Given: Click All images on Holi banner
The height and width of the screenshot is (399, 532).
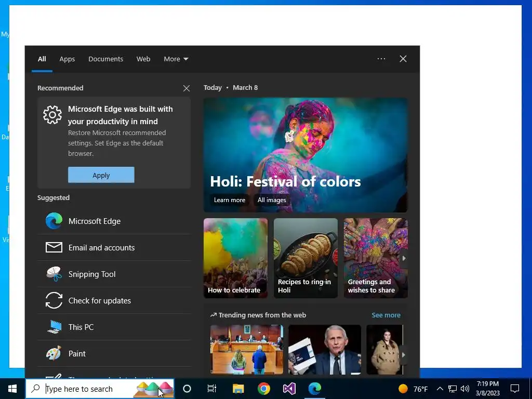Looking at the screenshot, I should (x=271, y=200).
